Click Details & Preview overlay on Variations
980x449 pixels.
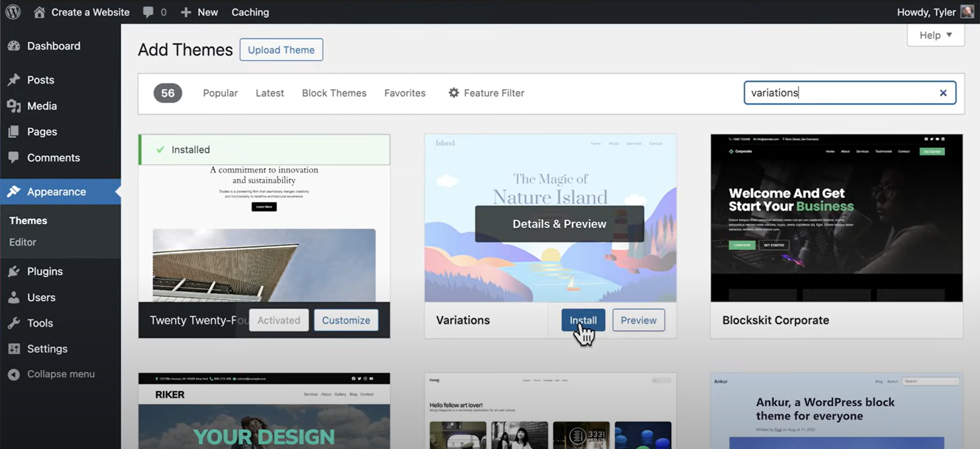click(559, 224)
